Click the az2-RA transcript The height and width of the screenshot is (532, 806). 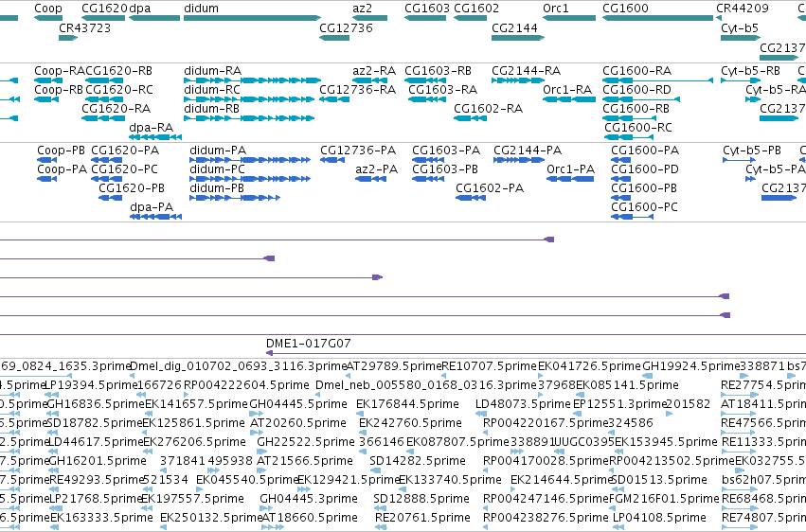[x=370, y=80]
